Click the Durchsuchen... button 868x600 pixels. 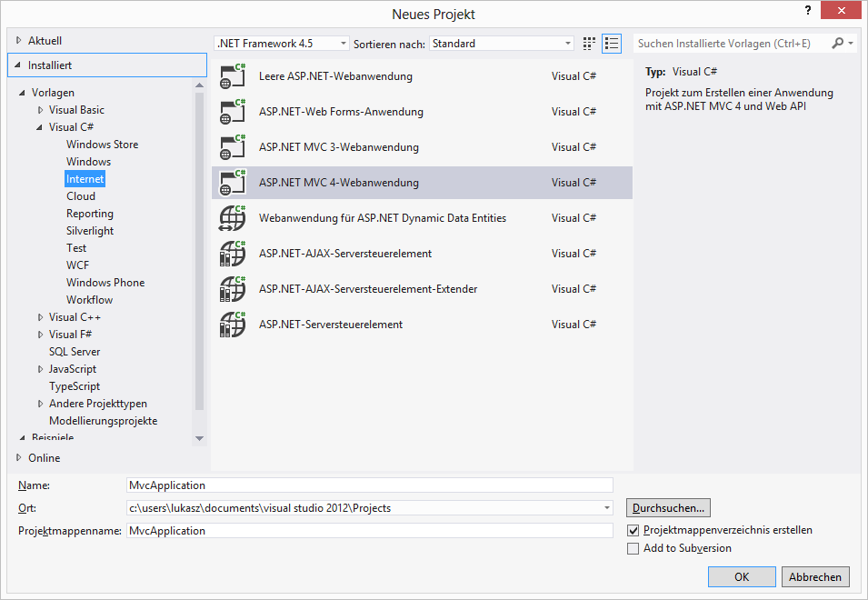pos(668,507)
